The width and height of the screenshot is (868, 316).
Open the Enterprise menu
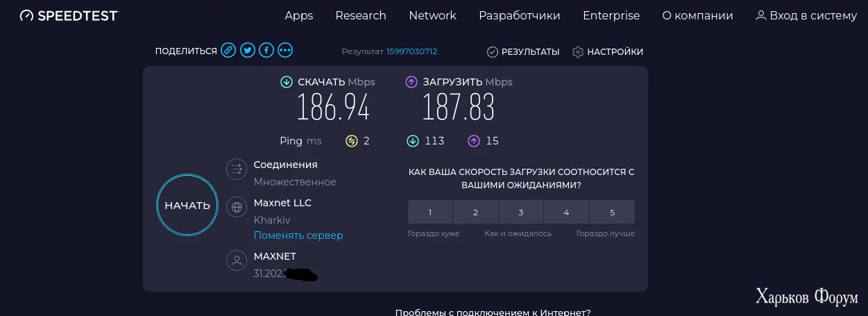(x=611, y=15)
